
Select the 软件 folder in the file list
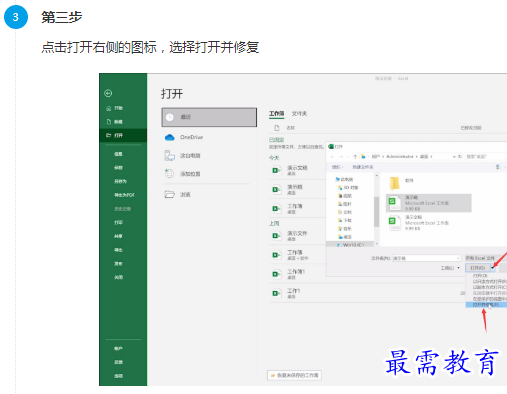(x=401, y=182)
